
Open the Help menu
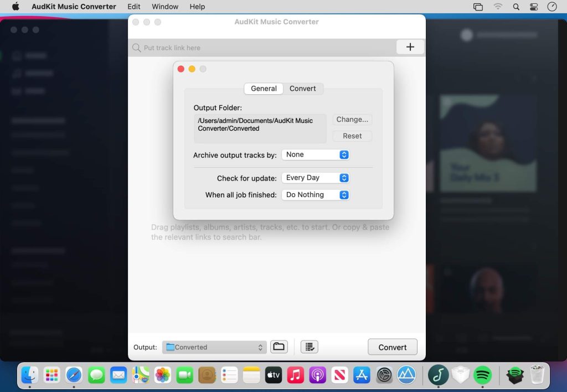pos(197,7)
